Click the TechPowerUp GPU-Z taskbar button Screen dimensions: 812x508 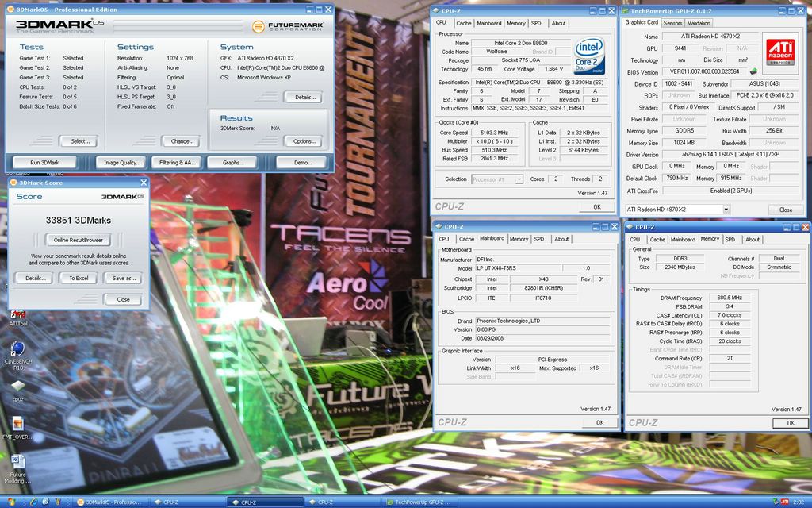[x=420, y=502]
